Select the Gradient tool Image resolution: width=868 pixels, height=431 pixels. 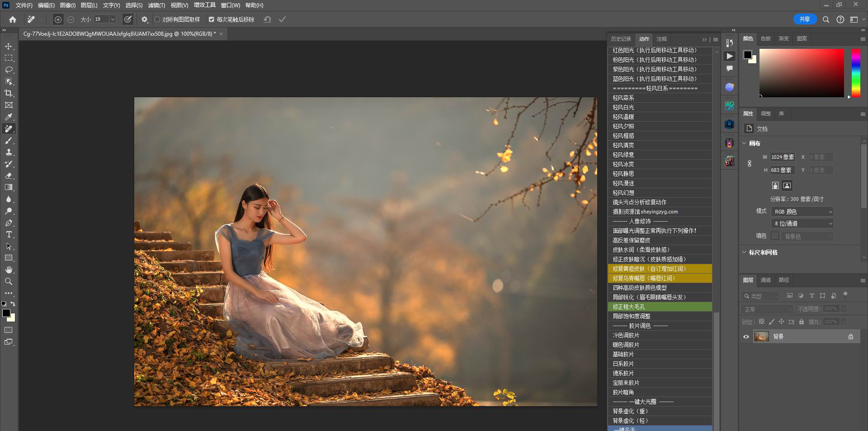[x=9, y=187]
